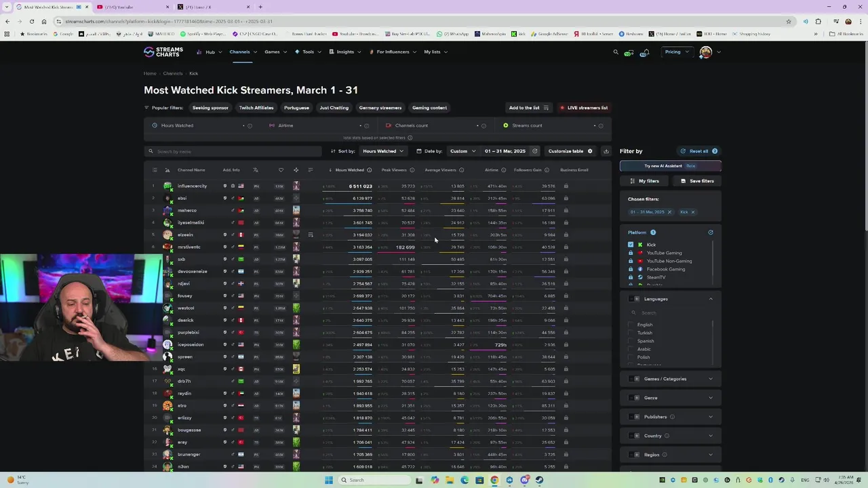
Task: Click influencercity channel avatar
Action: pyautogui.click(x=167, y=186)
